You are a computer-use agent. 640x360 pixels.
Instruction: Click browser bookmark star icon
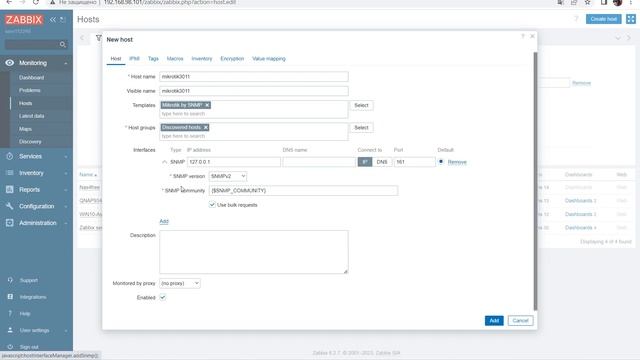[x=587, y=2]
